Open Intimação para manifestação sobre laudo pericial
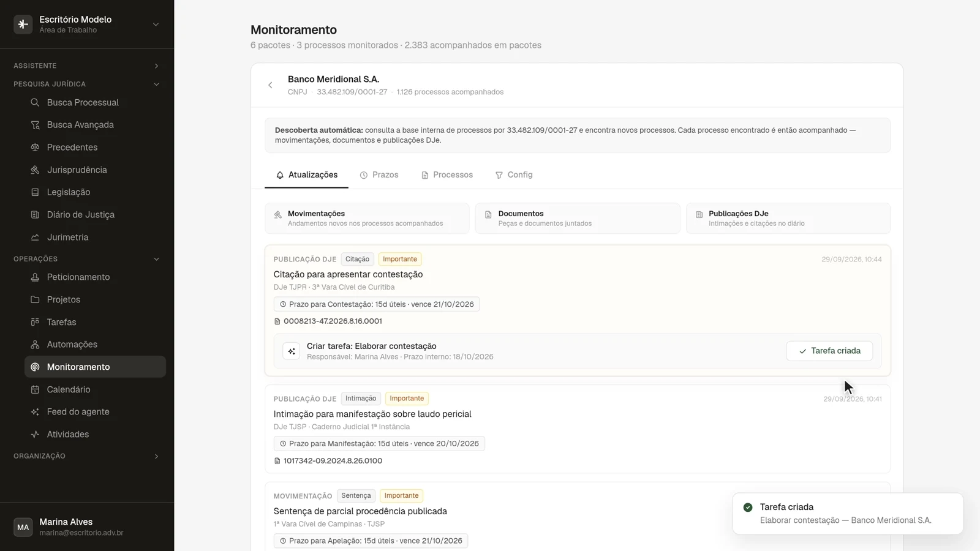Viewport: 980px width, 551px height. pos(372,414)
